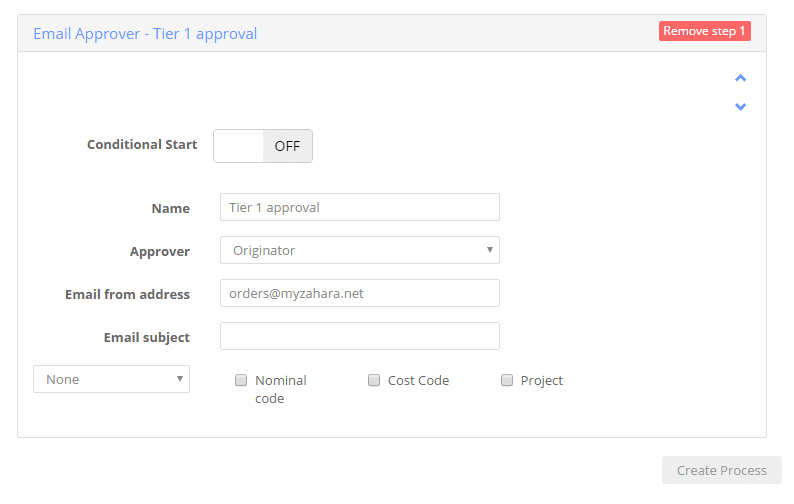Tick the Nominal code checkbox
Screen dimensions: 794x504
pos(241,380)
